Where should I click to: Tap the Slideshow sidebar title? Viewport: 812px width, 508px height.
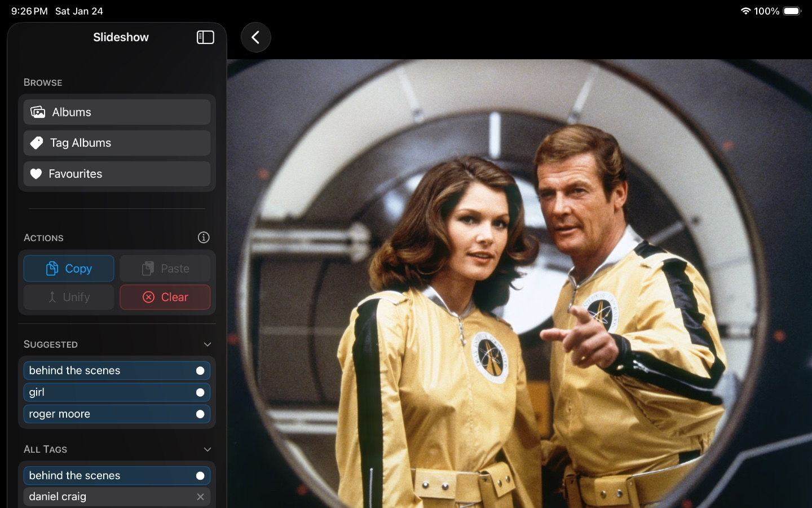tap(121, 37)
